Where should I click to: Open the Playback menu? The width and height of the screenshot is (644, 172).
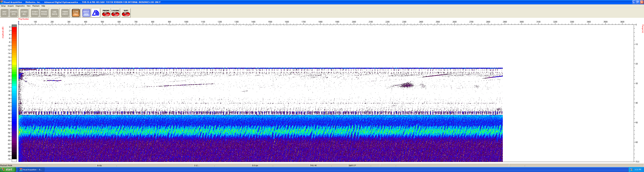pos(36,6)
